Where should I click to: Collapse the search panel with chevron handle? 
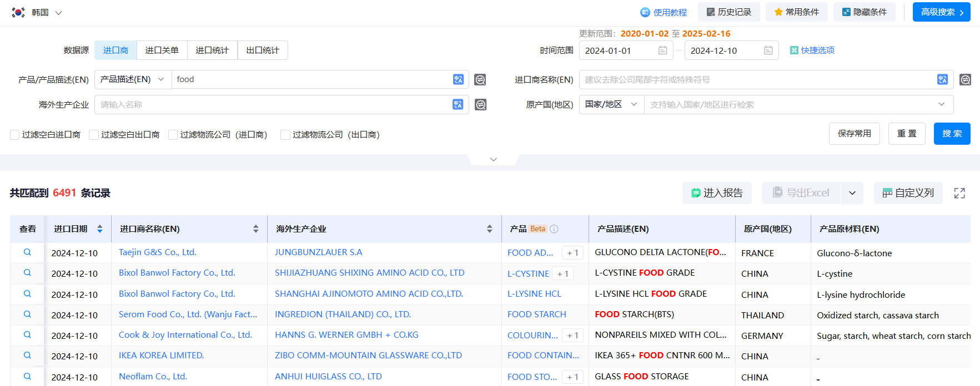493,160
